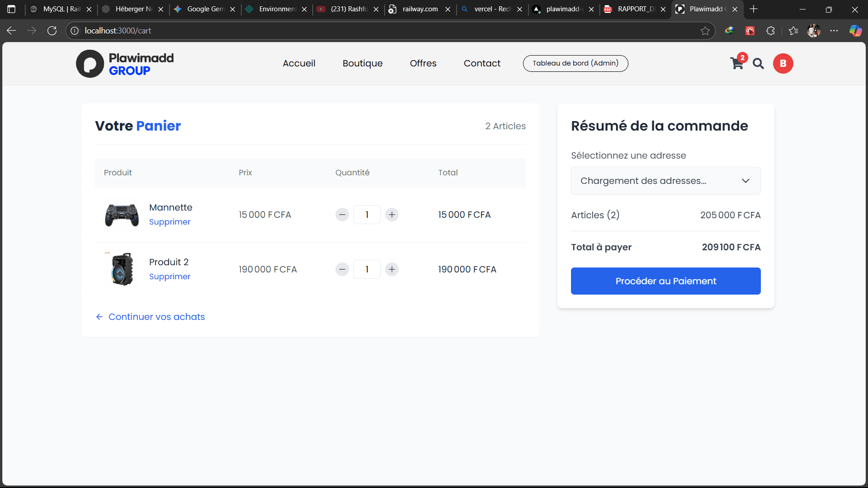868x488 pixels.
Task: Click Procéder au Paiement button
Action: (665, 281)
